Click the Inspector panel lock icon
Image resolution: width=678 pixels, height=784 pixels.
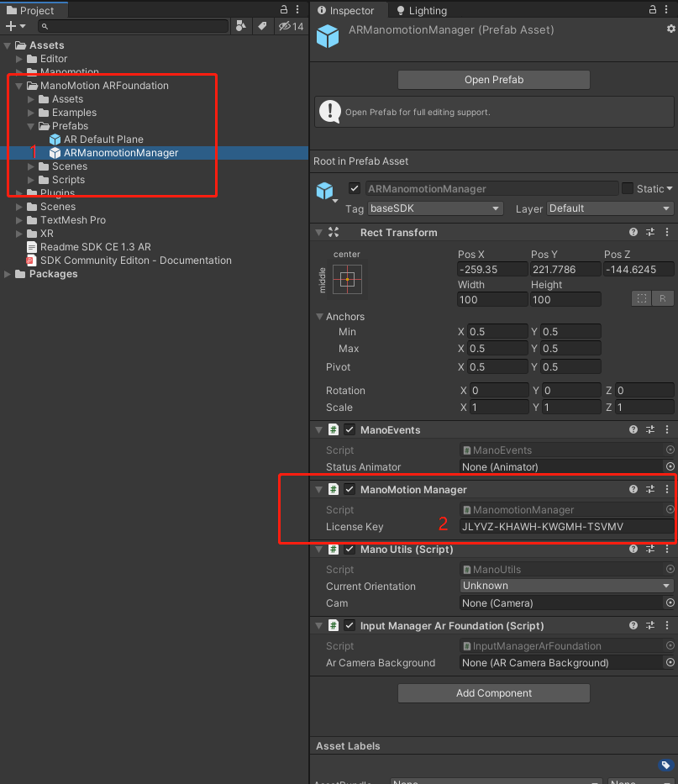pos(653,9)
